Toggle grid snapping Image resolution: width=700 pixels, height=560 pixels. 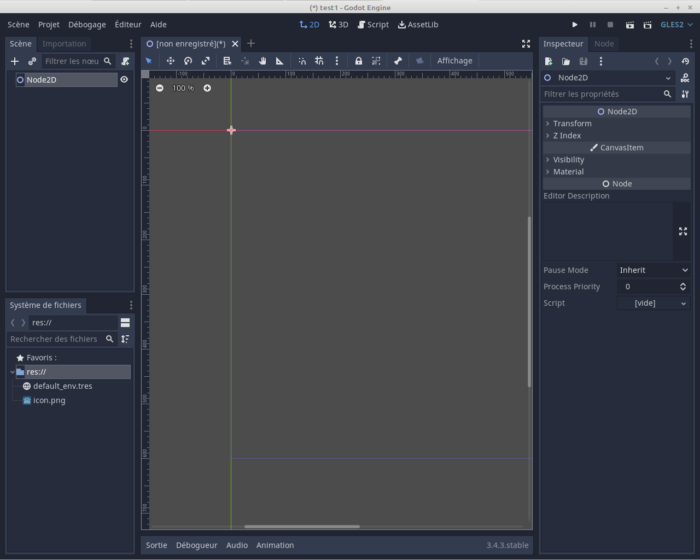(319, 61)
